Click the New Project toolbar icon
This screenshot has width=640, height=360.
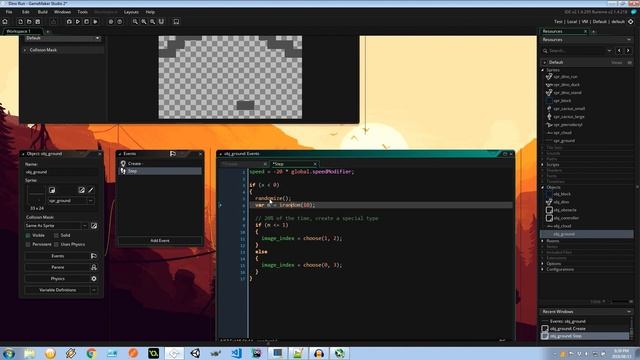[20, 22]
